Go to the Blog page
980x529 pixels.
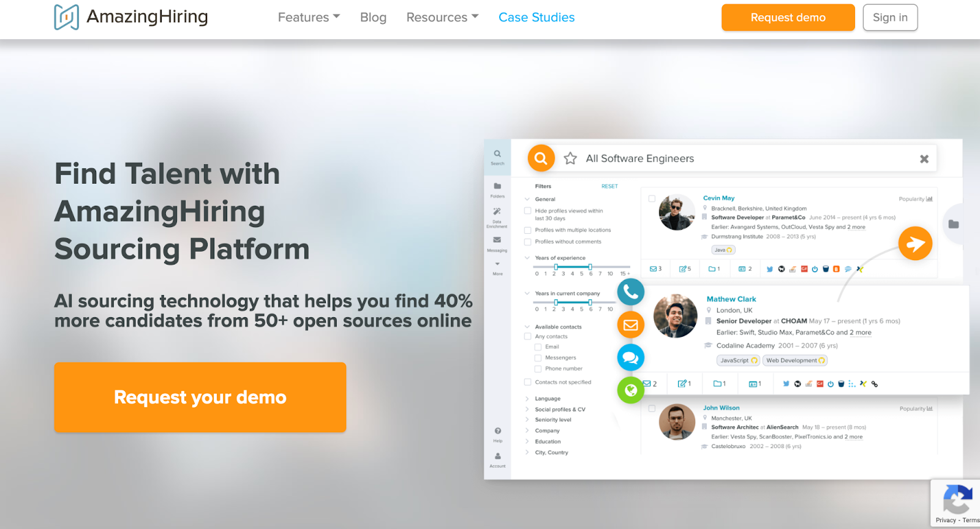click(373, 18)
